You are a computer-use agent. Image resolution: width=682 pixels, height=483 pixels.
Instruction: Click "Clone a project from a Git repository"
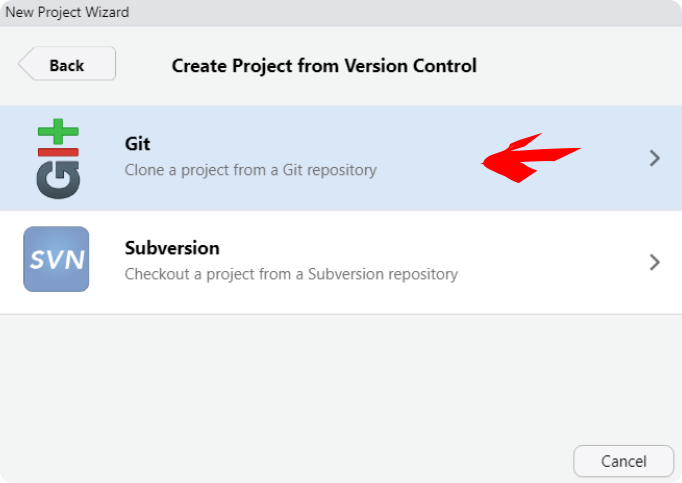pos(251,170)
